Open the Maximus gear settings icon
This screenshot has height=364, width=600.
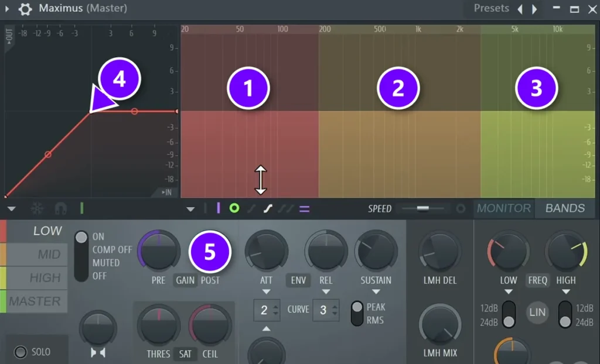pos(25,8)
